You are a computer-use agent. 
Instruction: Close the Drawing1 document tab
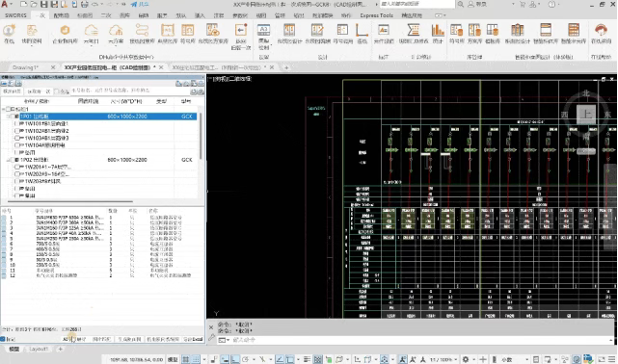[x=53, y=67]
